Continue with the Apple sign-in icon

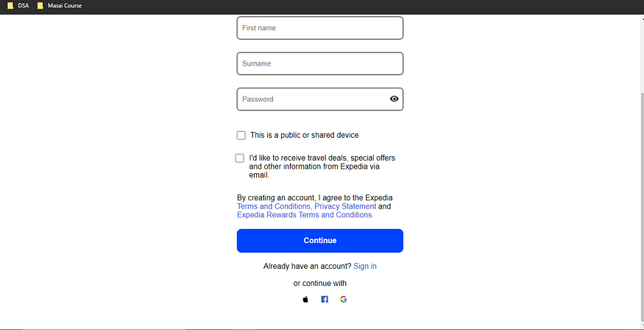coord(305,299)
